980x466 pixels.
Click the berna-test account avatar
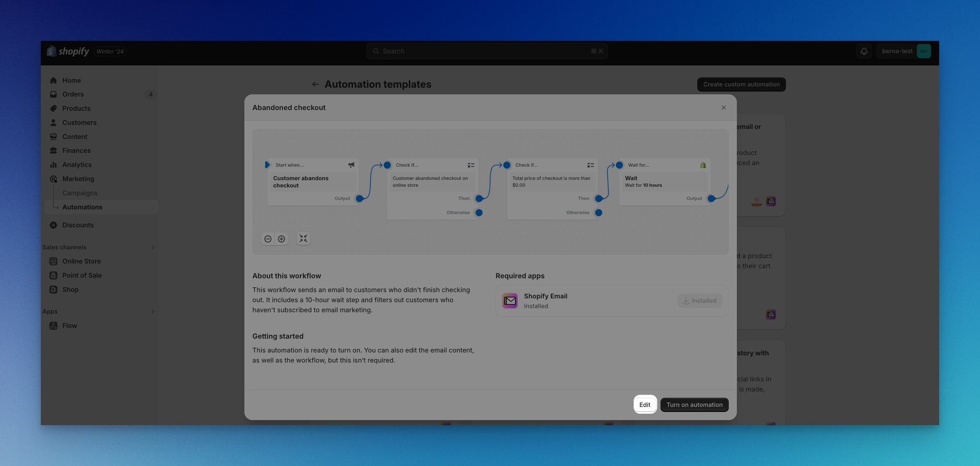(924, 51)
